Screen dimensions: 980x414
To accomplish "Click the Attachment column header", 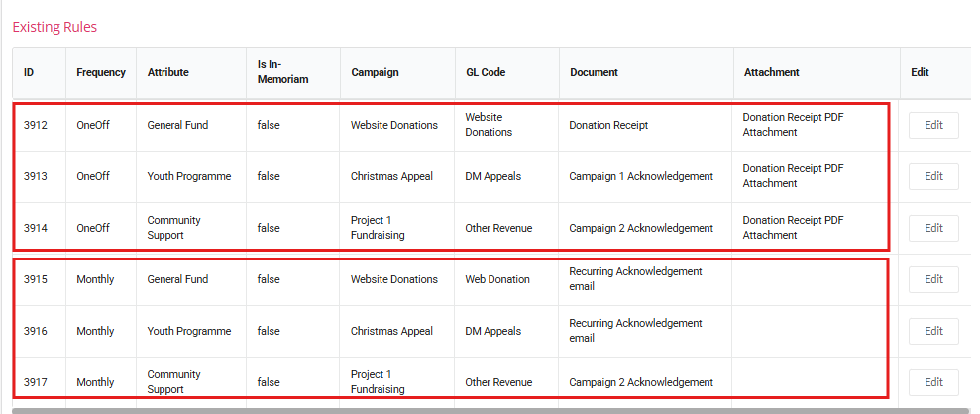I will [x=771, y=72].
